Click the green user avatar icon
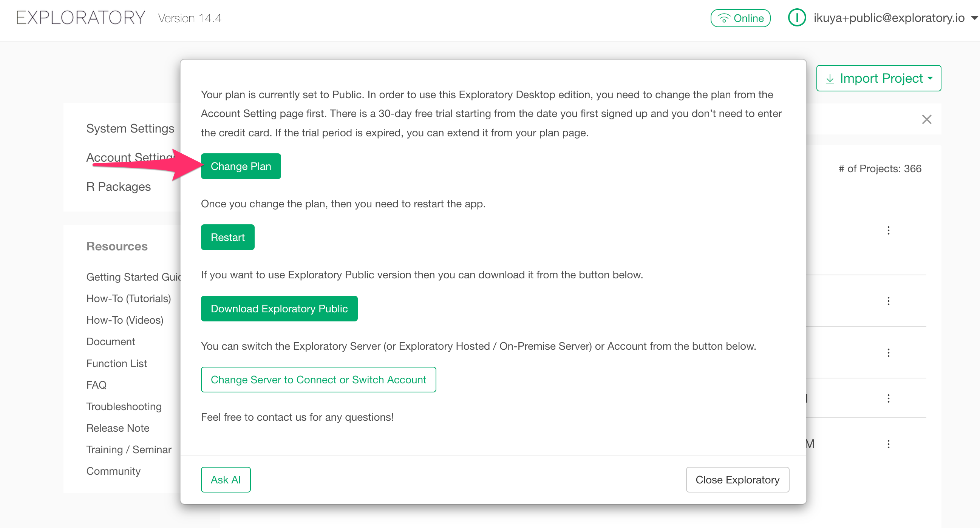Screen dimensions: 980x528 tap(797, 18)
